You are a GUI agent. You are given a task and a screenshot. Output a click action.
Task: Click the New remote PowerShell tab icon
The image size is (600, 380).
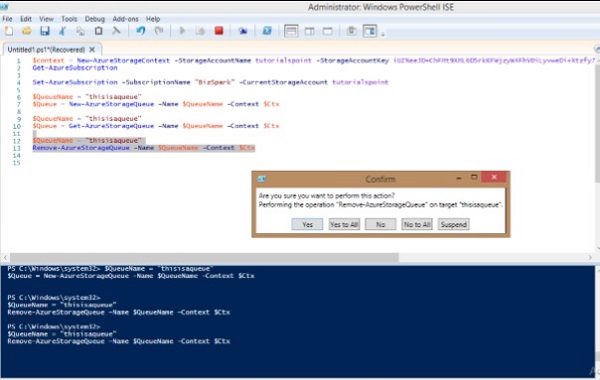point(243,31)
